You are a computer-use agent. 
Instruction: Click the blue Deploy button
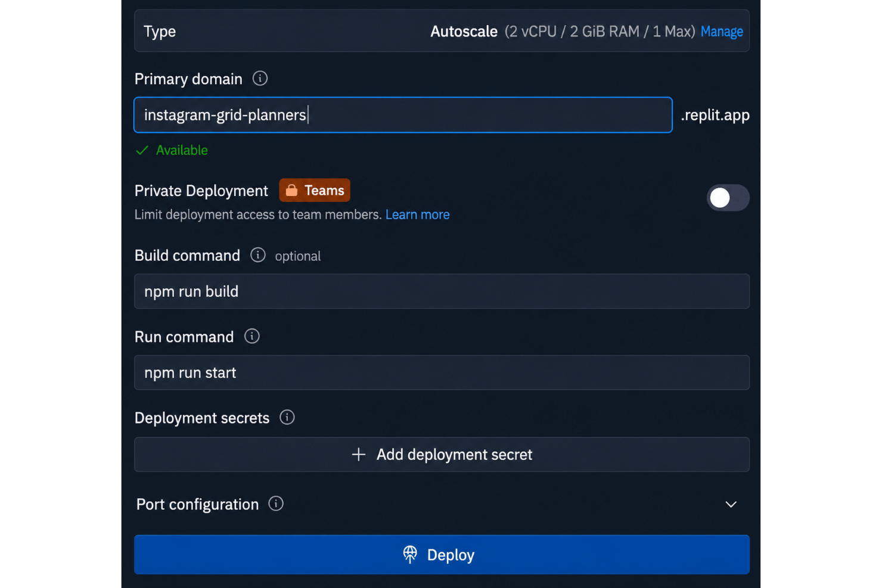pos(442,555)
